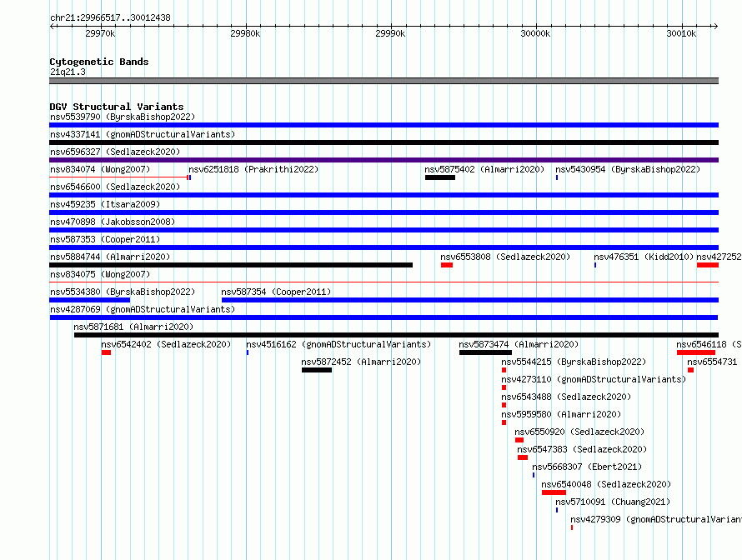Select nsv5875402 (Almarri2020) label
This screenshot has width=742, height=560.
pyautogui.click(x=484, y=169)
